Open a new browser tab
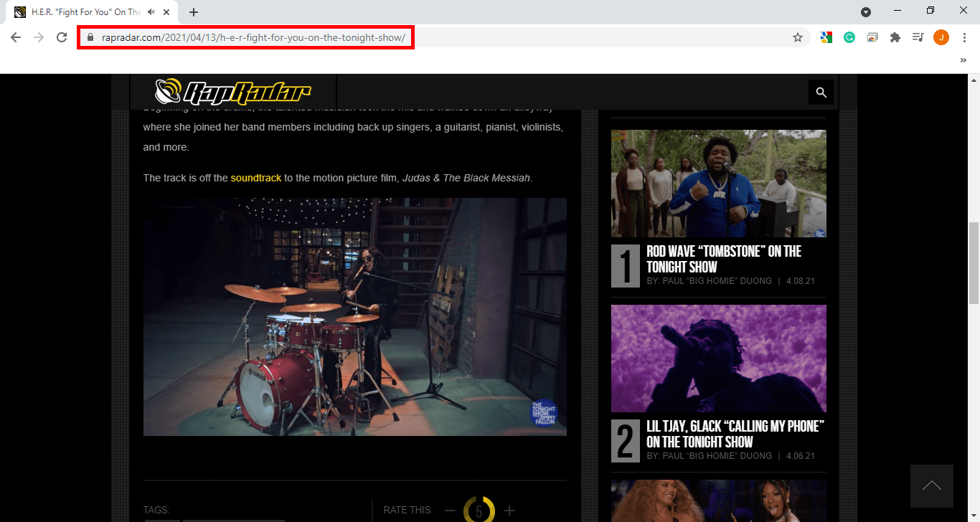 point(194,12)
